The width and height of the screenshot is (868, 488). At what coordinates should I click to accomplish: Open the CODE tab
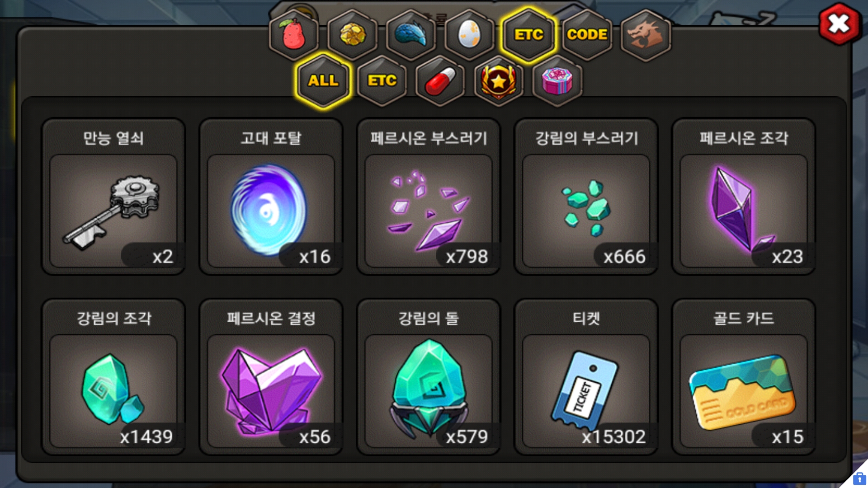coord(587,35)
